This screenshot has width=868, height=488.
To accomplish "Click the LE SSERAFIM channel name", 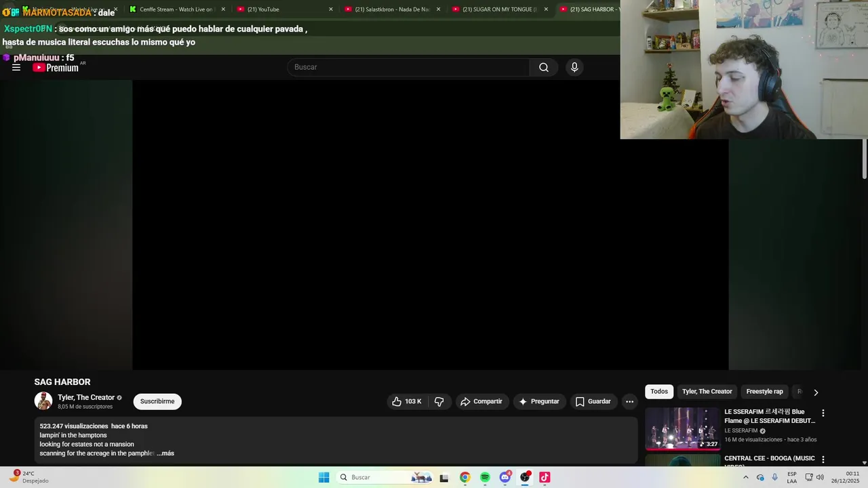I will [x=741, y=430].
